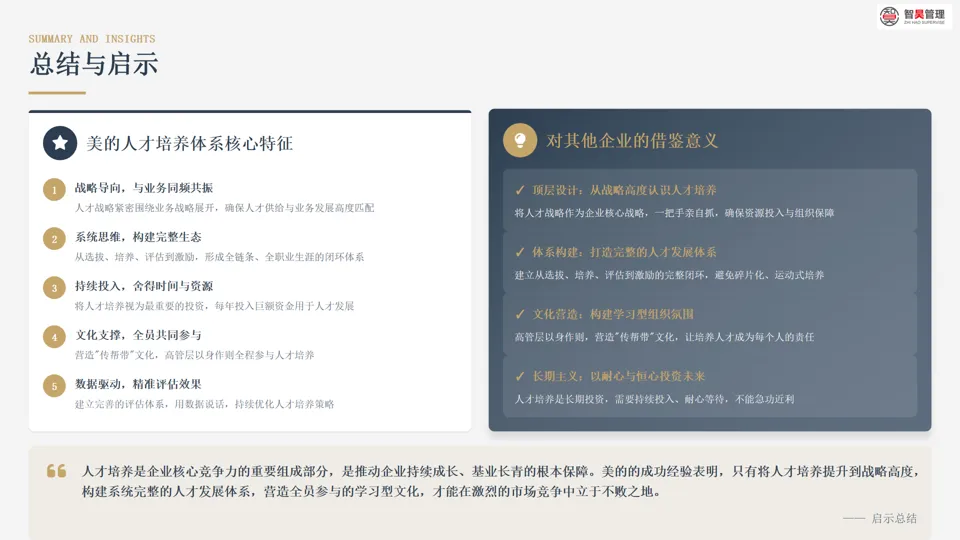Click the 智昊管理 logo

point(914,17)
